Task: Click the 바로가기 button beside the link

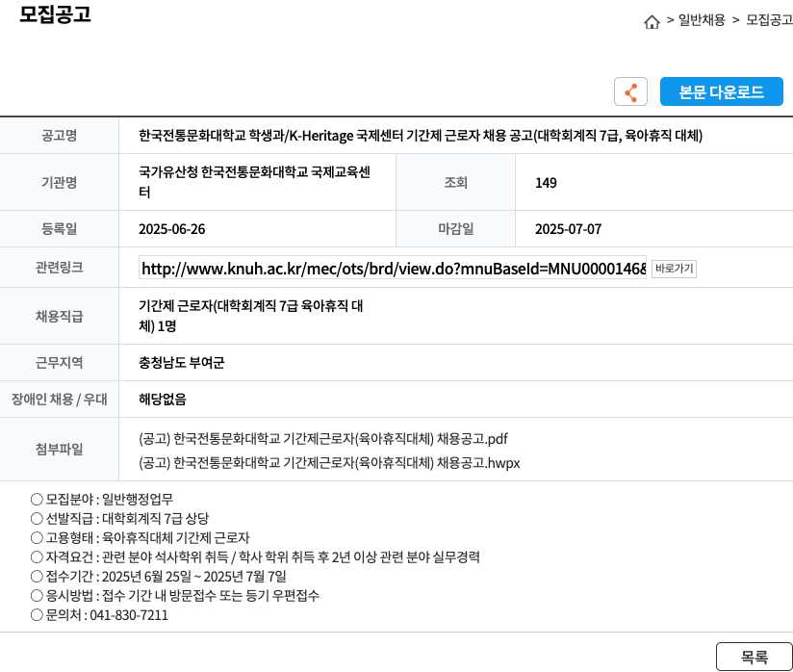Action: [674, 269]
